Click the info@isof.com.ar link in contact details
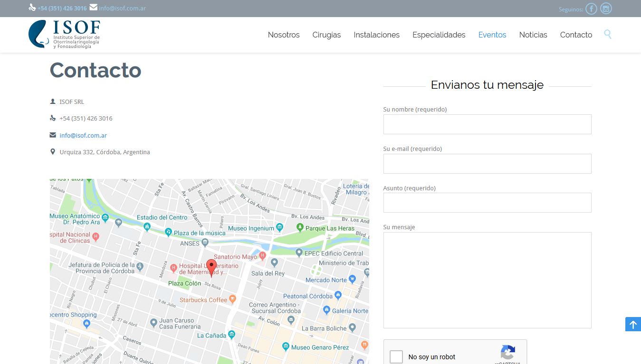Image resolution: width=641 pixels, height=364 pixels. click(83, 135)
